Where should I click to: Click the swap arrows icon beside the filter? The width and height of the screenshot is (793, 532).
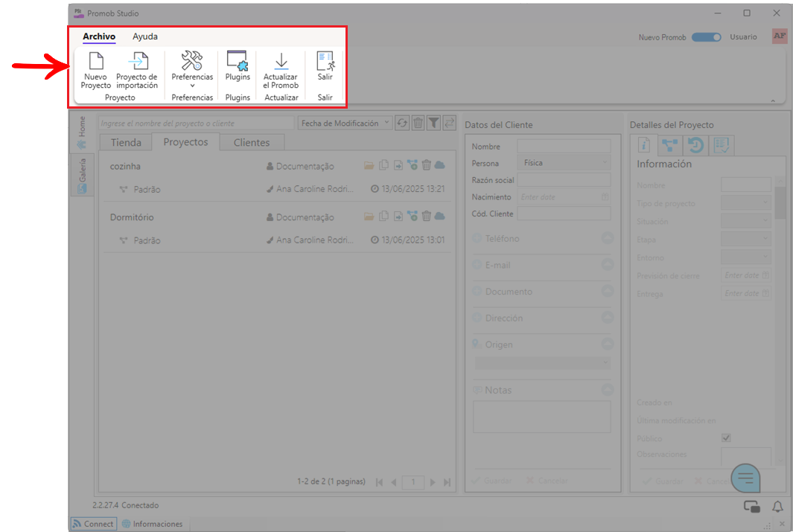[449, 123]
